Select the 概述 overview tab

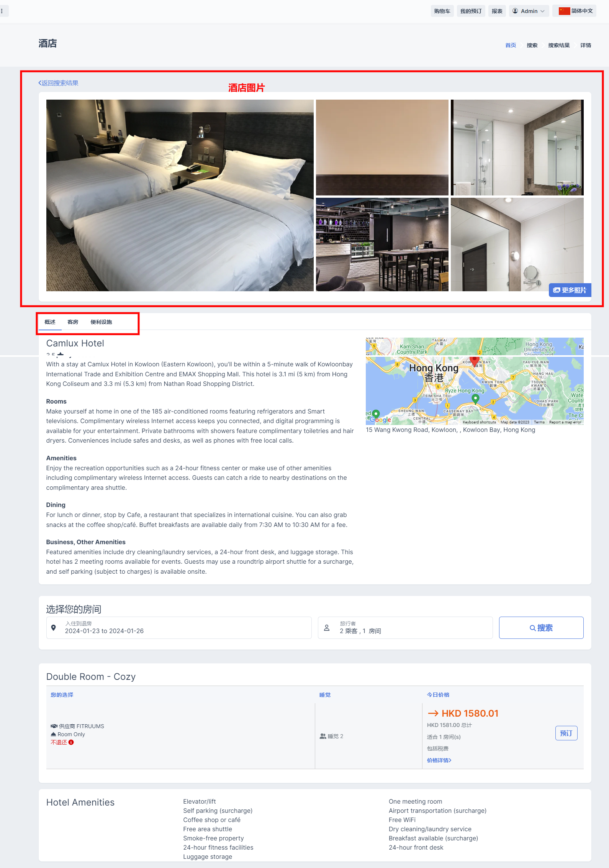(50, 322)
